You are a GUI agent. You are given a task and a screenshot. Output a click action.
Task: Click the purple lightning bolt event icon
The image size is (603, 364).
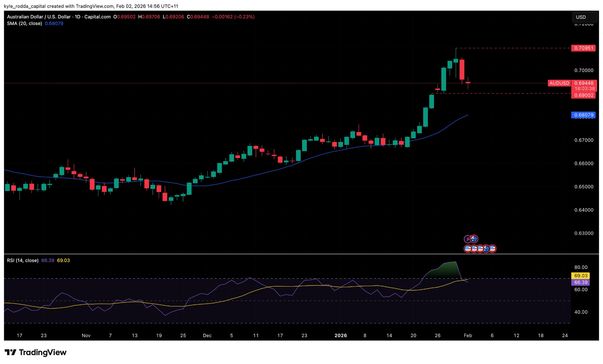[x=467, y=239]
